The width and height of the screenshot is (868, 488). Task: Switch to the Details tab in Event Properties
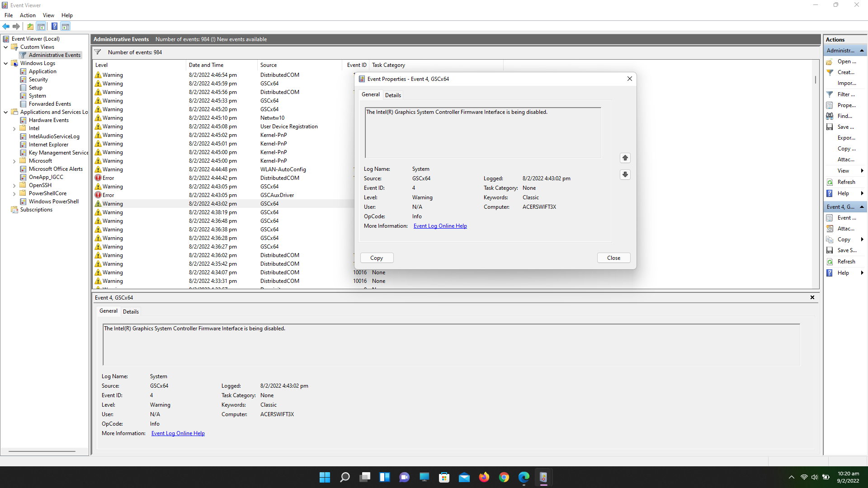point(393,95)
